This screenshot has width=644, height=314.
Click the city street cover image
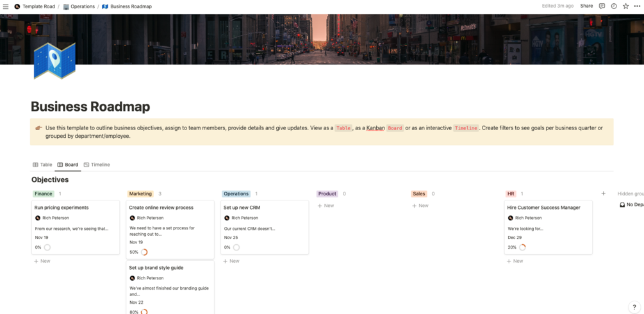[322, 39]
